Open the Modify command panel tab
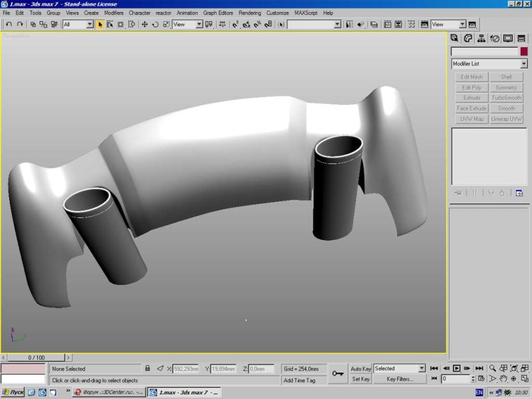The width and height of the screenshot is (532, 399). pyautogui.click(x=468, y=39)
